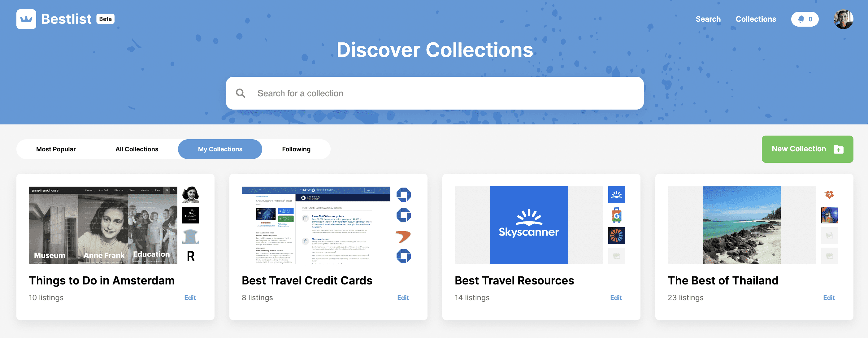Expand Things to Do in Amsterdam collection
This screenshot has width=868, height=338.
click(x=101, y=280)
